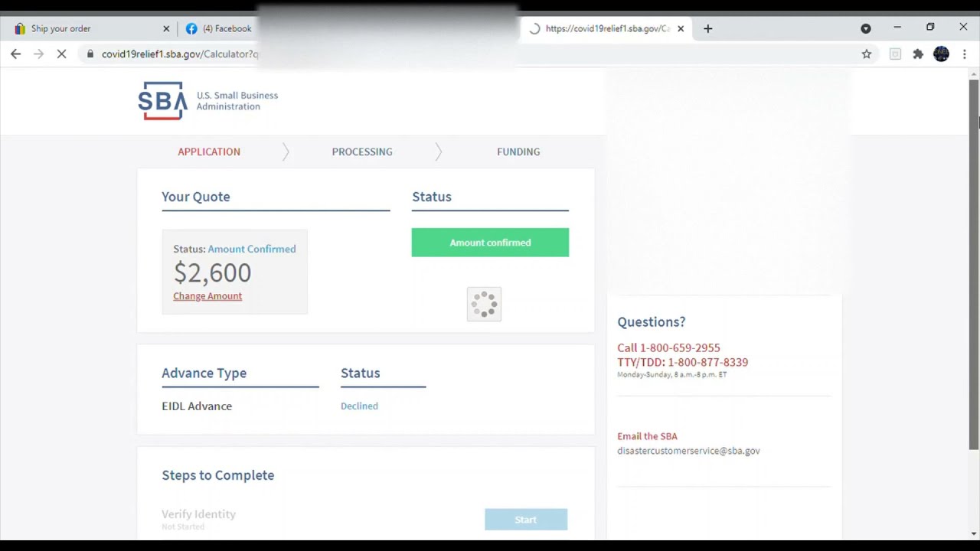
Task: Click the Monday-Sunday hours text
Action: point(671,375)
